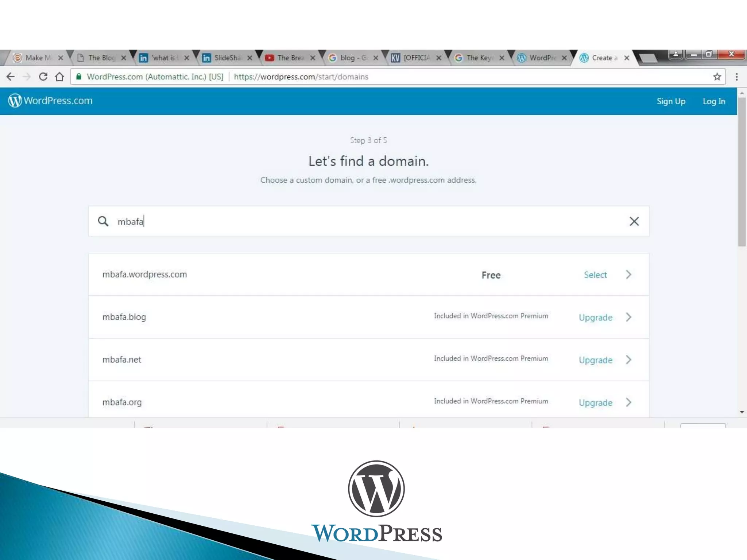The height and width of the screenshot is (560, 747).
Task: Click the magnifier icon in the domain search
Action: 103,221
